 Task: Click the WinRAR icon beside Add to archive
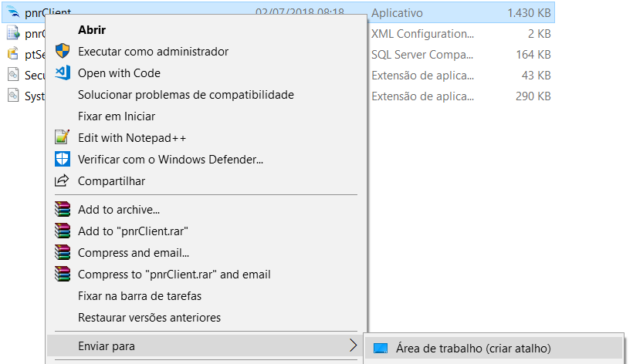click(x=63, y=209)
